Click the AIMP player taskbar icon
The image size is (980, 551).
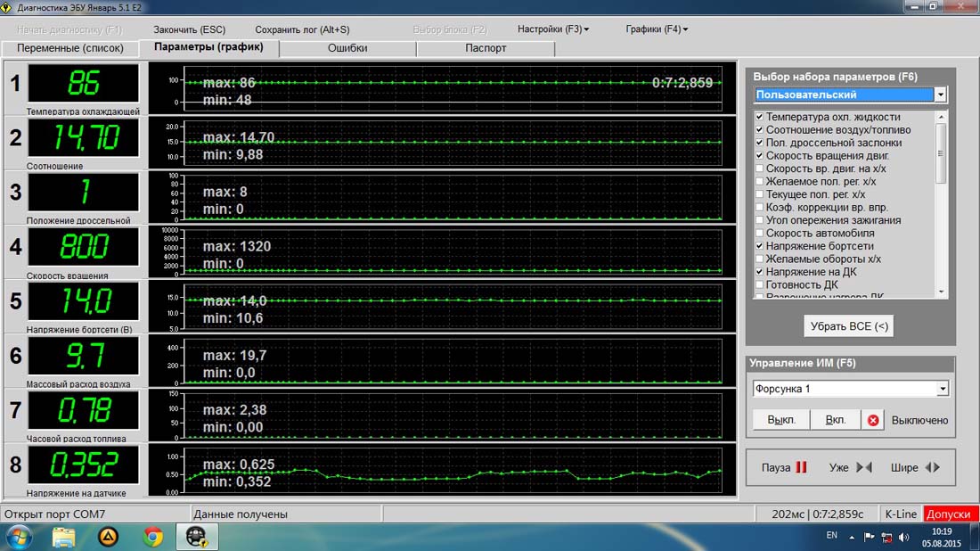108,537
